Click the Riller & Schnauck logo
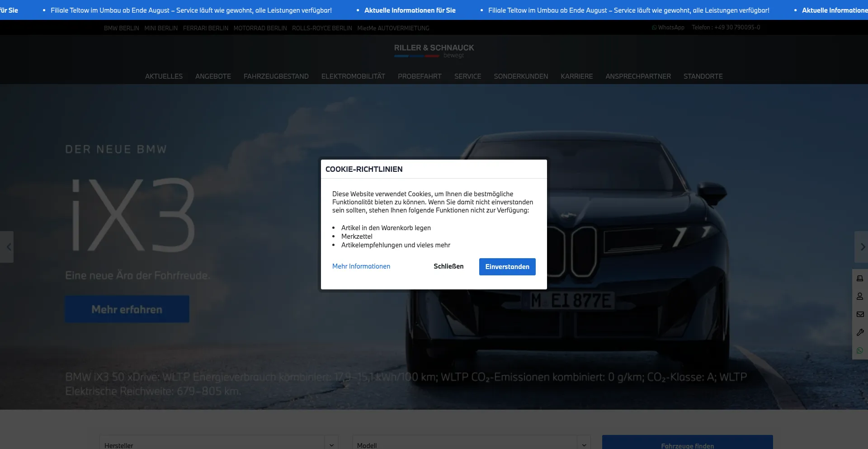The height and width of the screenshot is (449, 868). 434,51
